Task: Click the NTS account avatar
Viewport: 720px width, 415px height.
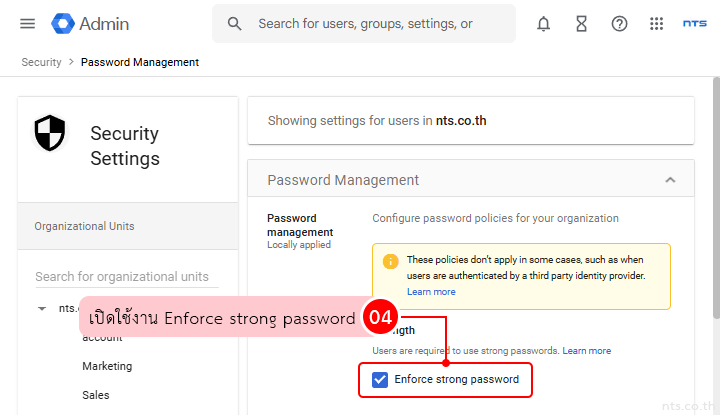Action: [x=694, y=23]
